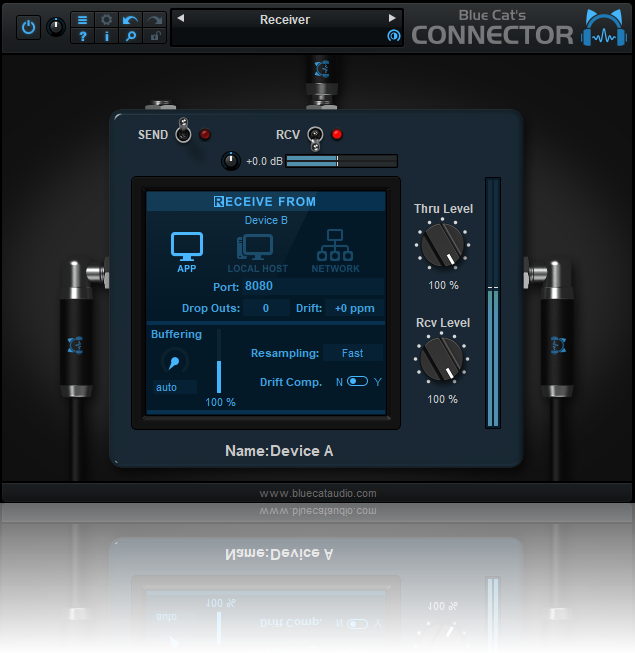635x653 pixels.
Task: Click the Blue Cat's Connector logo
Action: point(519,27)
